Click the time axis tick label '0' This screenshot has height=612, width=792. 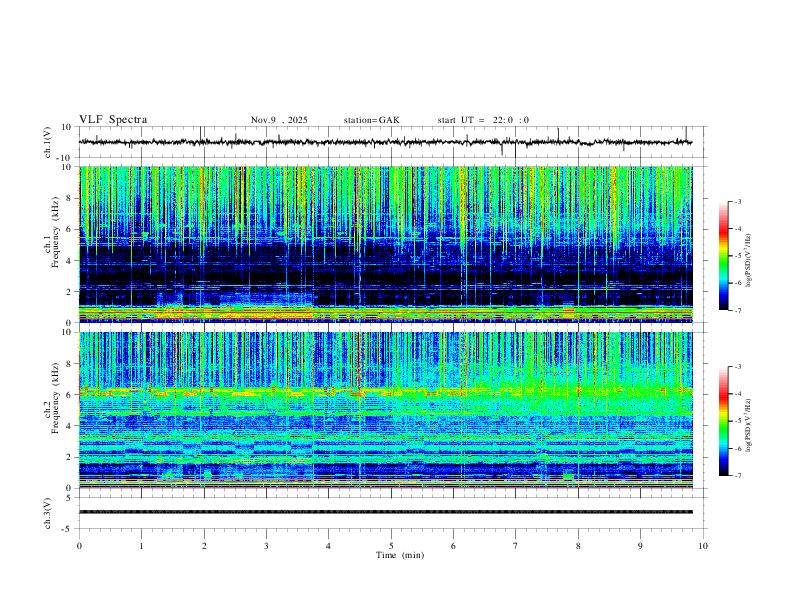[x=79, y=546]
